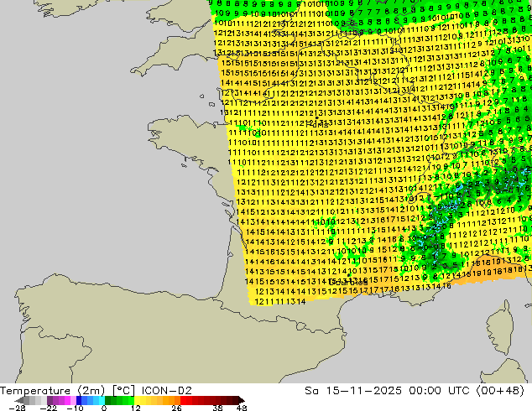Pick the bright red legend swatch after 26
The height and width of the screenshot is (411, 532).
click(183, 400)
